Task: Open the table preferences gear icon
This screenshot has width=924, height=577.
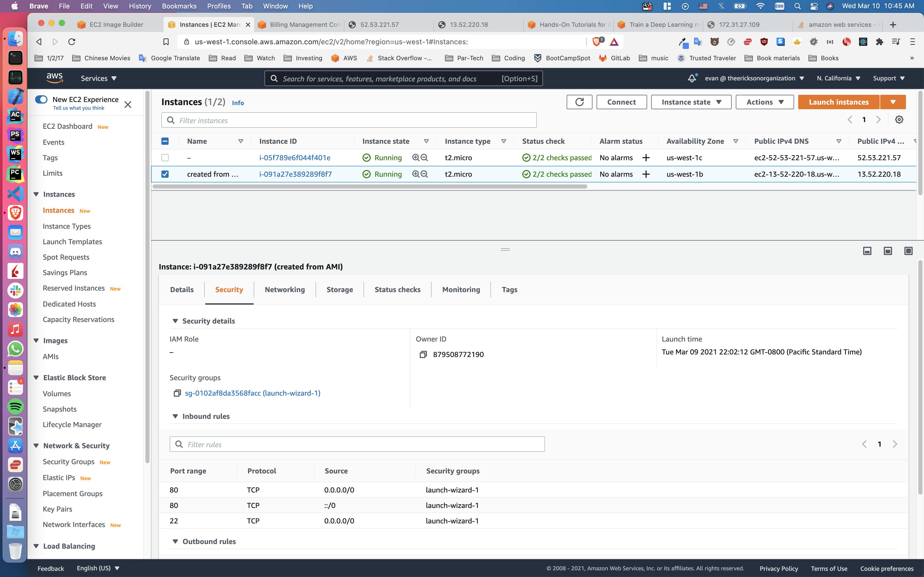Action: 899,120
